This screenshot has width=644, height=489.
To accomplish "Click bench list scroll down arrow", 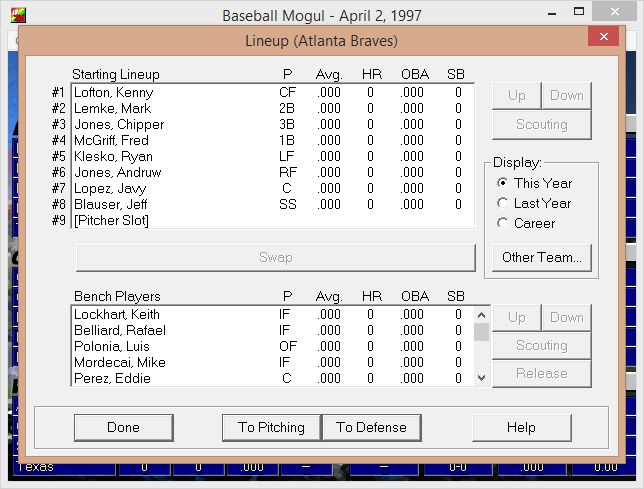I will tap(481, 378).
